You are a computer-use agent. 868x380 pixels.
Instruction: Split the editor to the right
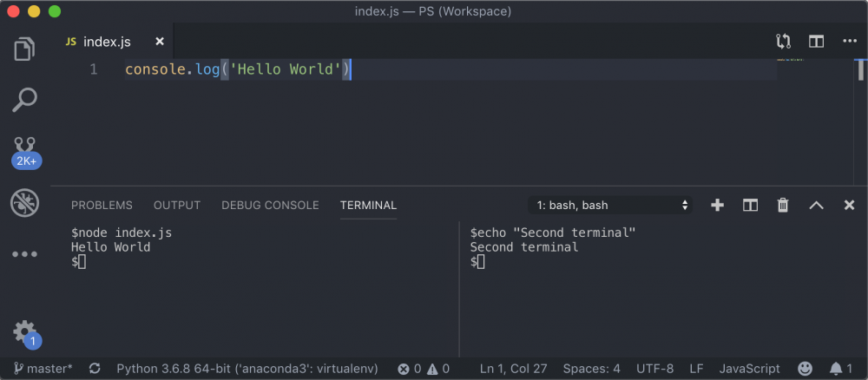coord(817,42)
